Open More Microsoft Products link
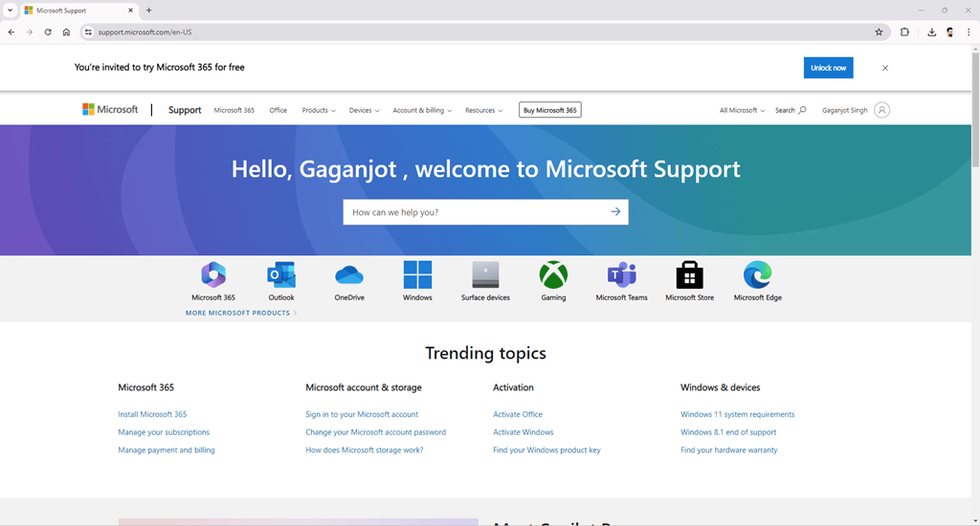980x526 pixels. pos(240,313)
